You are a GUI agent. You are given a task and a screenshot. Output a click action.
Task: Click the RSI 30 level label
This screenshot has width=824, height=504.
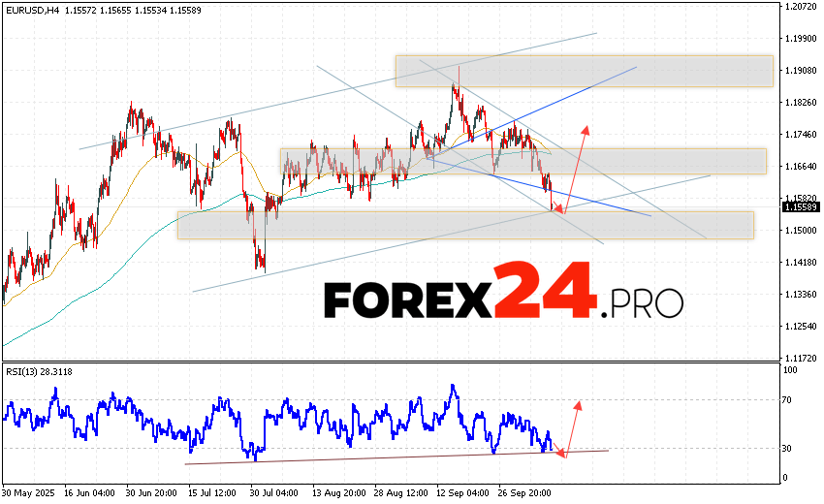[x=790, y=449]
